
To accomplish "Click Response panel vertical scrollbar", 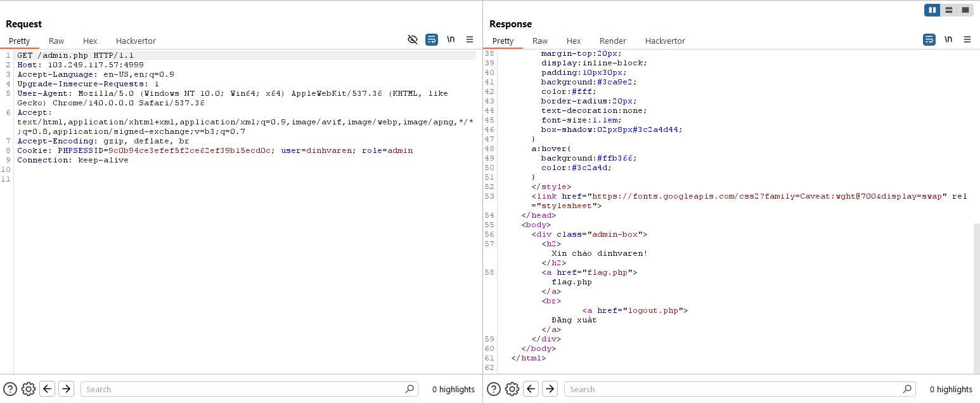I will [x=976, y=298].
